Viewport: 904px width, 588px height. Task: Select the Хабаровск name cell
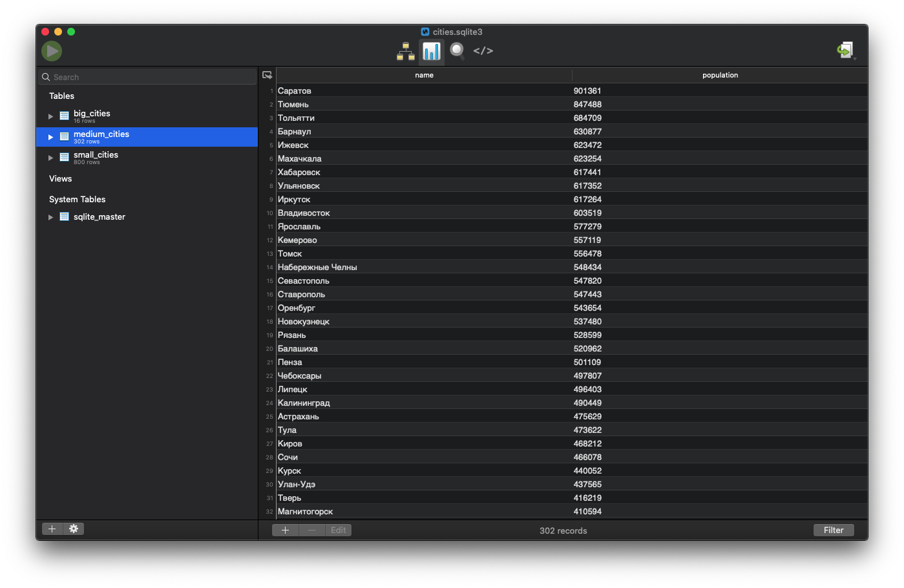424,172
